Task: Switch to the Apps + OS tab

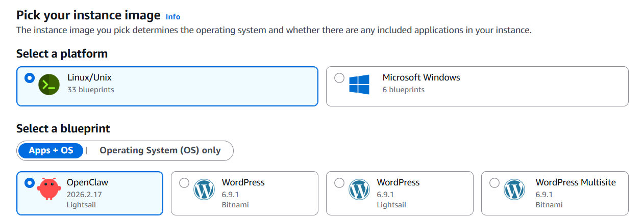Action: 51,150
